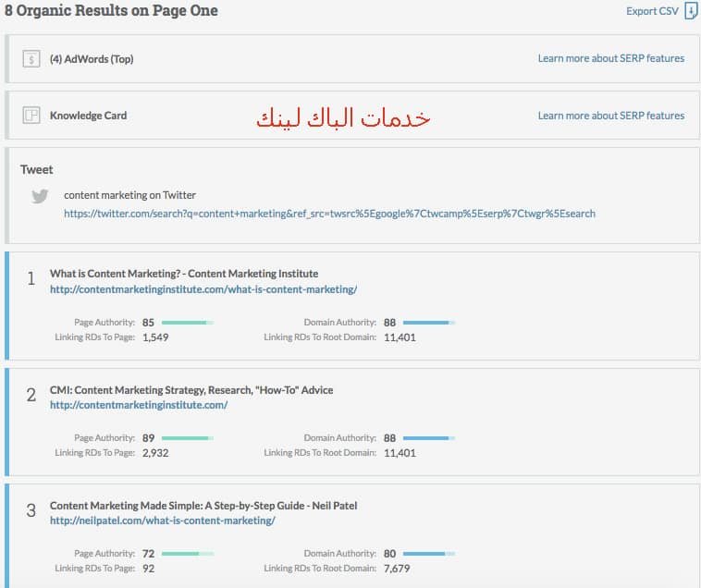Click the Page Authority value 89
701x588 pixels.
(148, 438)
